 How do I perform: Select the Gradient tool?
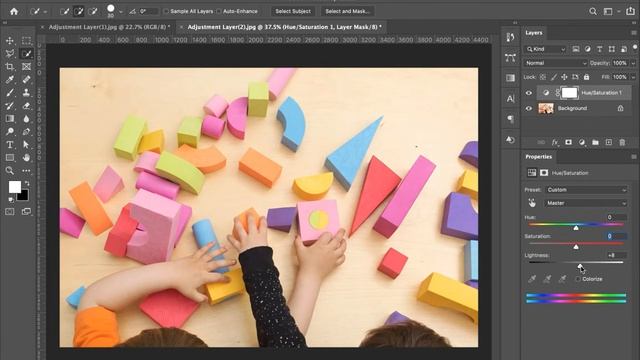click(x=10, y=119)
